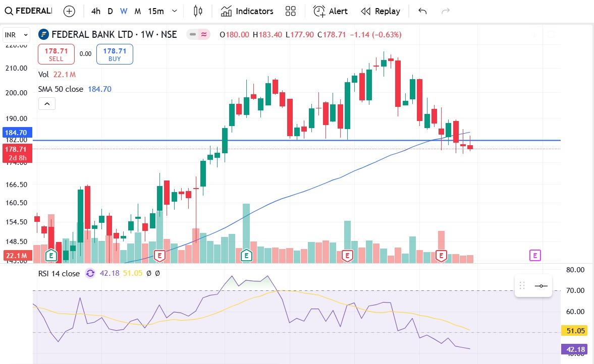Expand the timeframe interval dropdown arrow
The height and width of the screenshot is (364, 594).
tap(174, 11)
